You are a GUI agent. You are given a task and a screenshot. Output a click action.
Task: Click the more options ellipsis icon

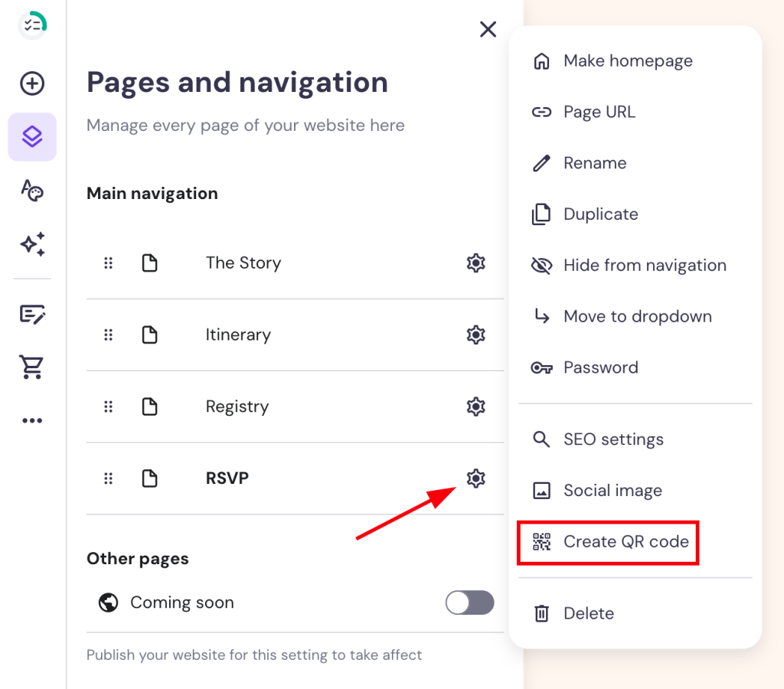[x=31, y=420]
